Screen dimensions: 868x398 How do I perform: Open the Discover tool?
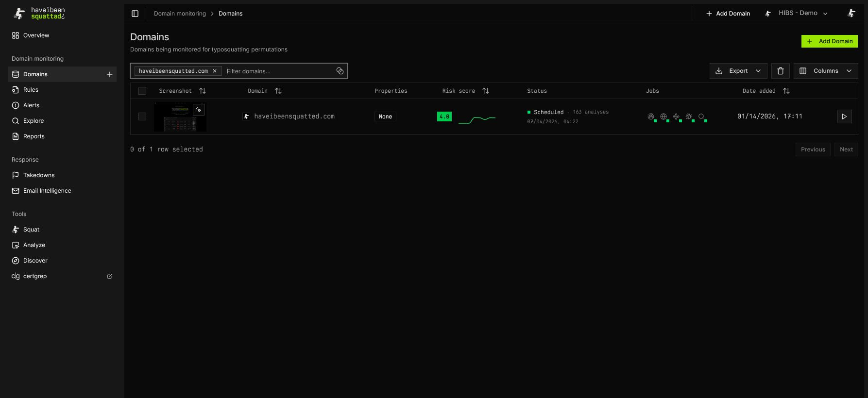pyautogui.click(x=62, y=261)
